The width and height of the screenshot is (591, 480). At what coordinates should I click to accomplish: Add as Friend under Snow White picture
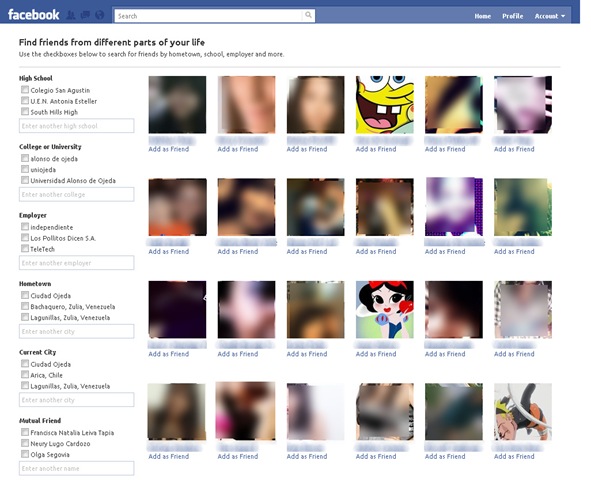point(376,354)
